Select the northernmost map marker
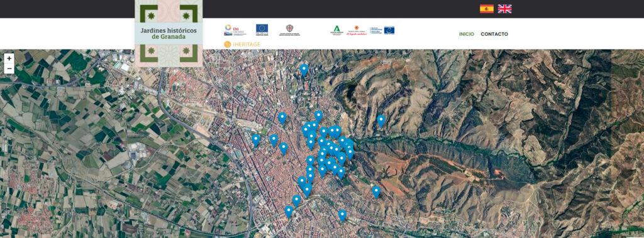Image resolution: width=644 pixels, height=238 pixels. coord(304,70)
